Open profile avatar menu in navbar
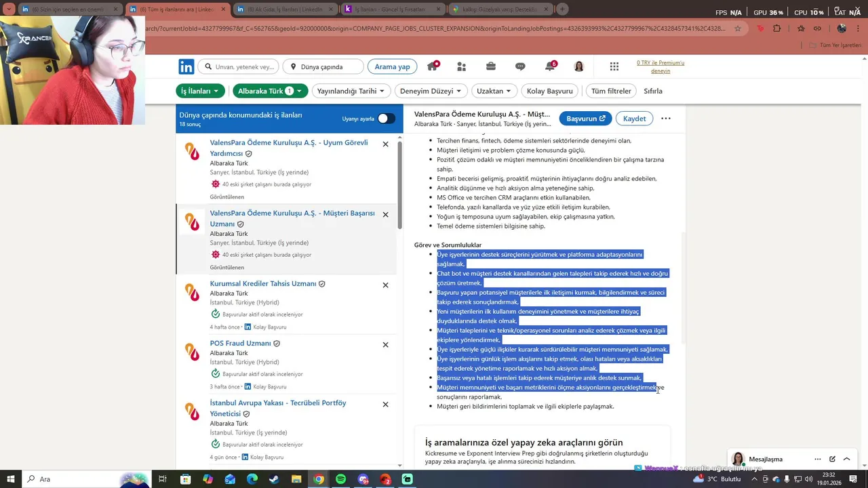 coord(579,66)
